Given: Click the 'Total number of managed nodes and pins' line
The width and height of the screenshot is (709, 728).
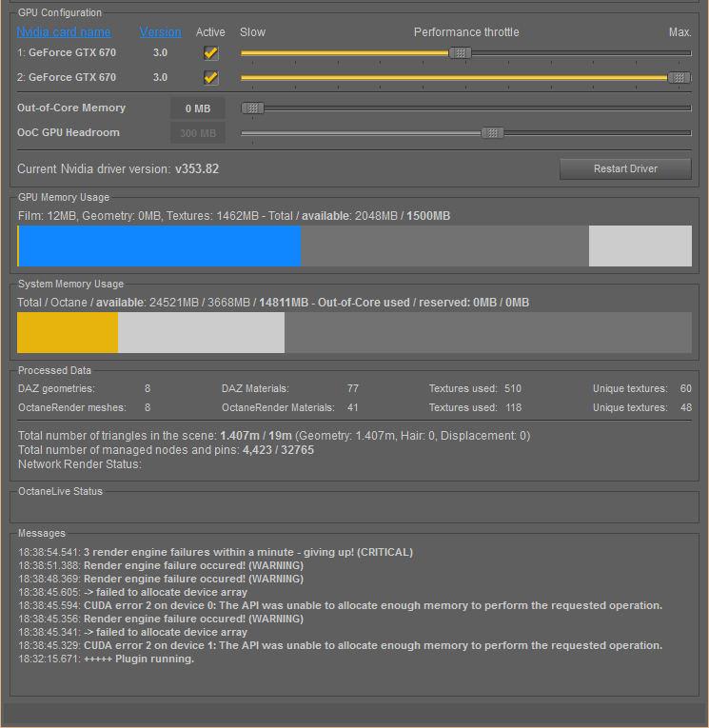Looking at the screenshot, I should point(166,450).
